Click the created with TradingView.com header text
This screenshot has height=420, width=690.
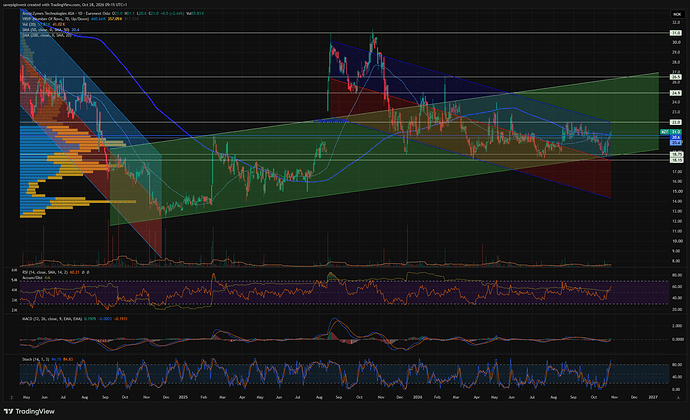coord(65,4)
